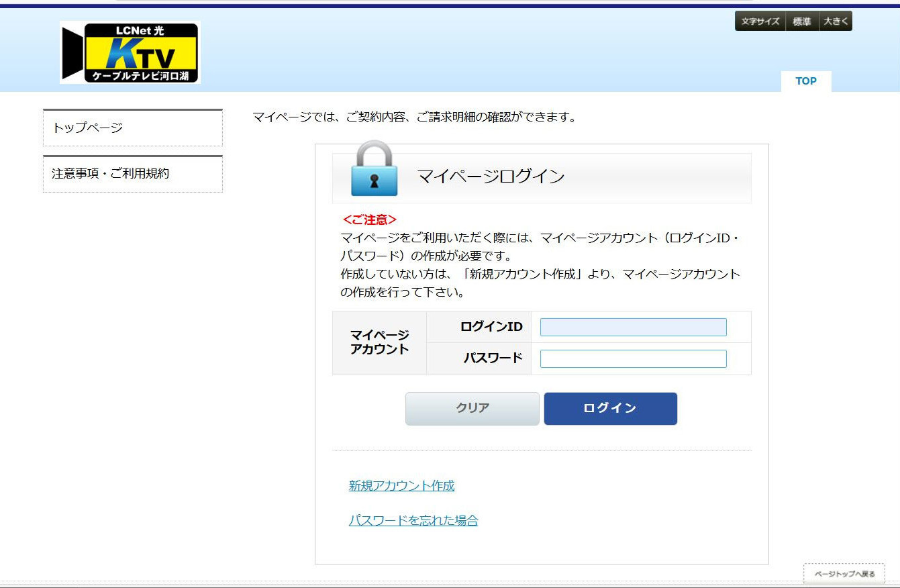
Task: Open the 新規アカウント作成 link
Action: (x=401, y=486)
